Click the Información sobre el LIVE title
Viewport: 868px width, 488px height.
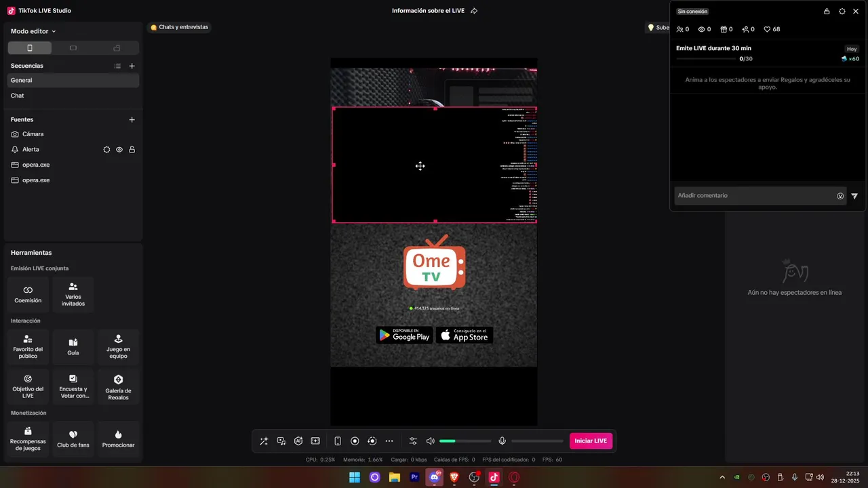(x=428, y=11)
